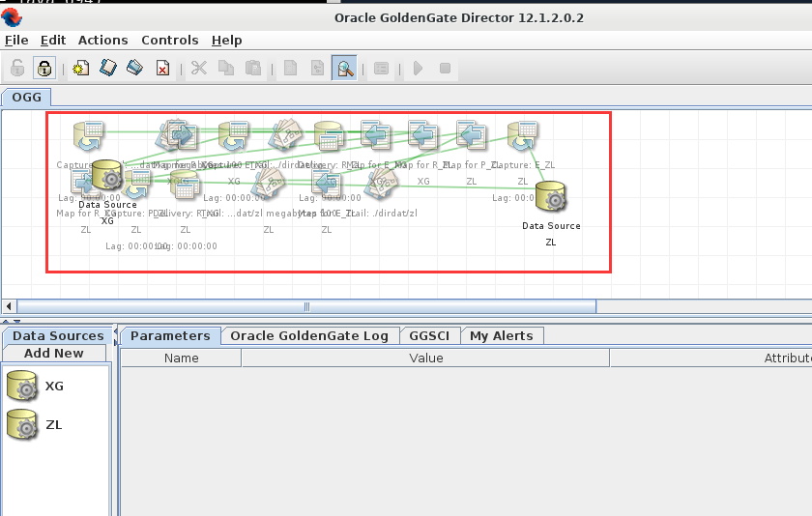
Task: Click the Name column header
Action: tap(182, 358)
